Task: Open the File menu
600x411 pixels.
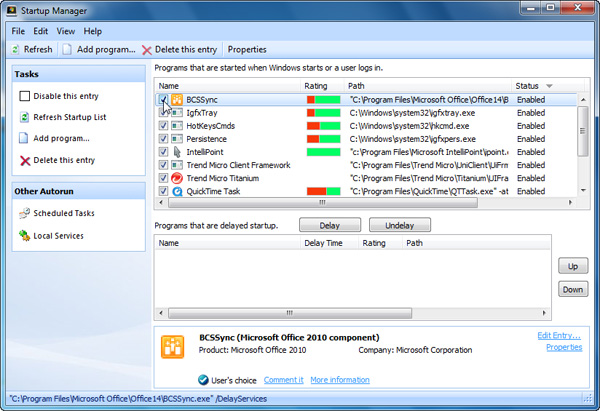Action: pos(18,31)
